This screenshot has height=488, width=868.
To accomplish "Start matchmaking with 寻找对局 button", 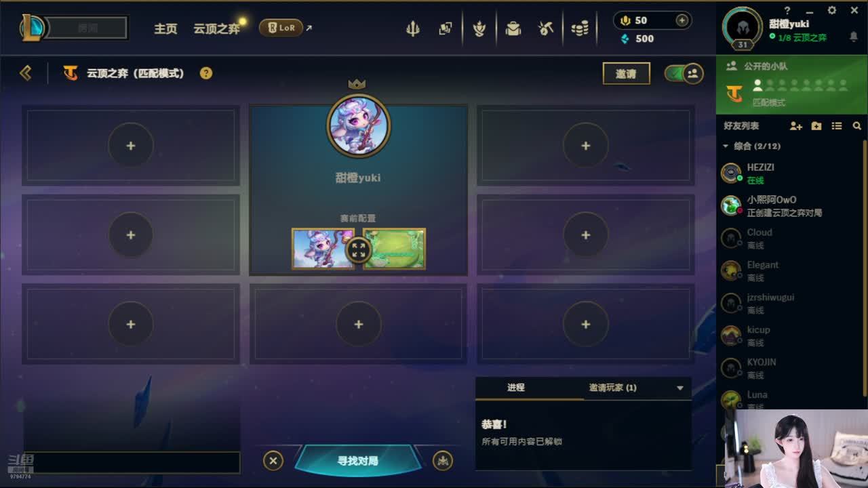I will pos(357,461).
